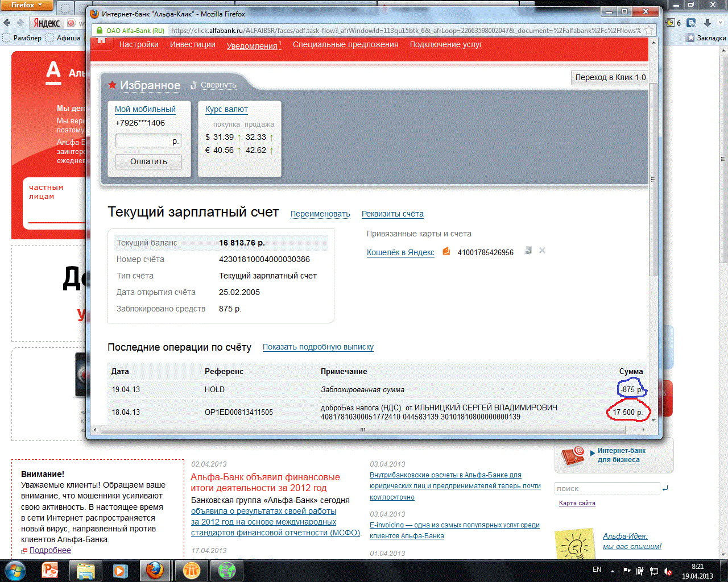728x582 pixels.
Task: Click the padlock site identity icon
Action: 100,31
